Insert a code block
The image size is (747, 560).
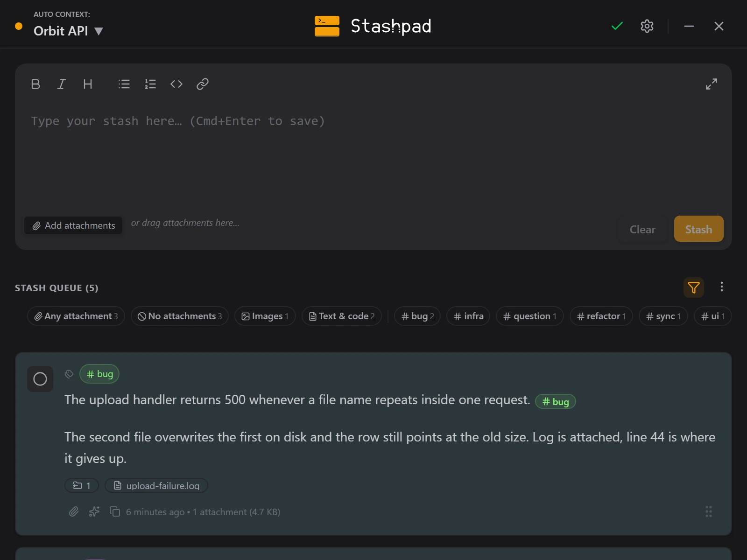[x=176, y=84]
